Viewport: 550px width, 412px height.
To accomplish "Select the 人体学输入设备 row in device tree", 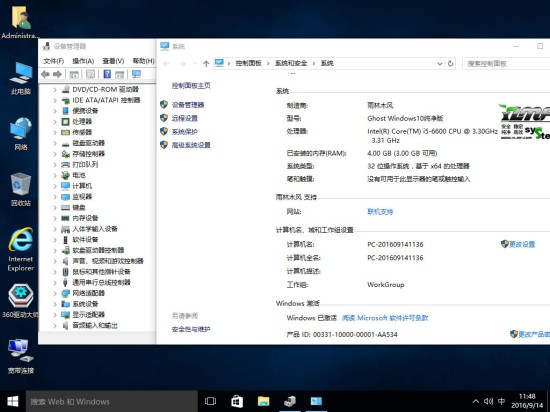I will click(95, 229).
